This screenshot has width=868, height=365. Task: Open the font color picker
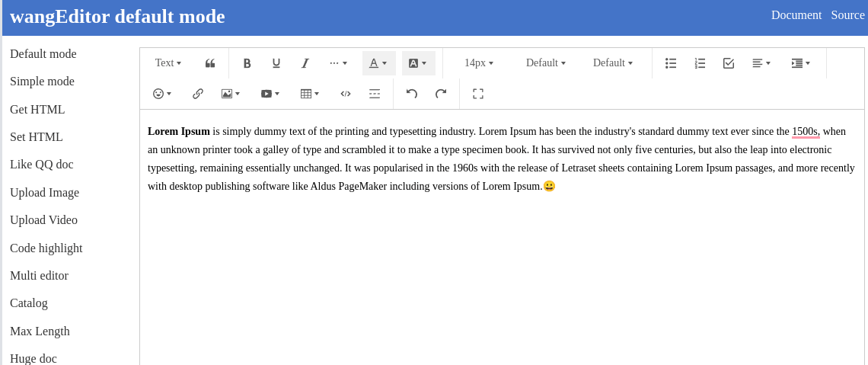pos(378,63)
